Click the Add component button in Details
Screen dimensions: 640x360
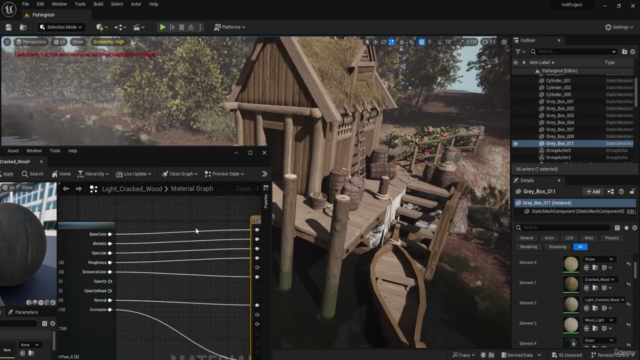point(593,191)
